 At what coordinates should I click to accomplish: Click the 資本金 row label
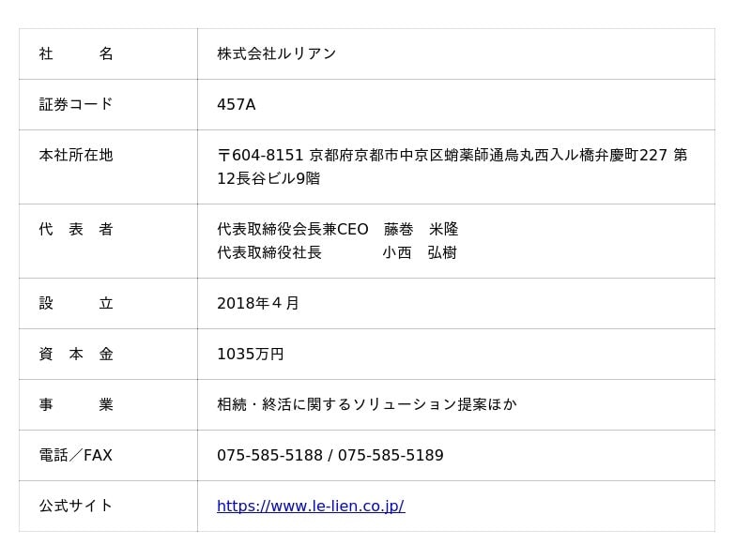tap(76, 354)
